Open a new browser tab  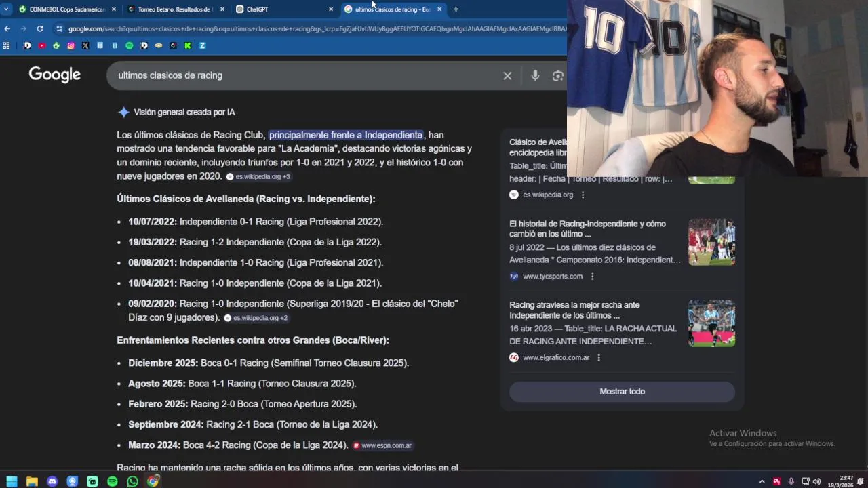456,9
